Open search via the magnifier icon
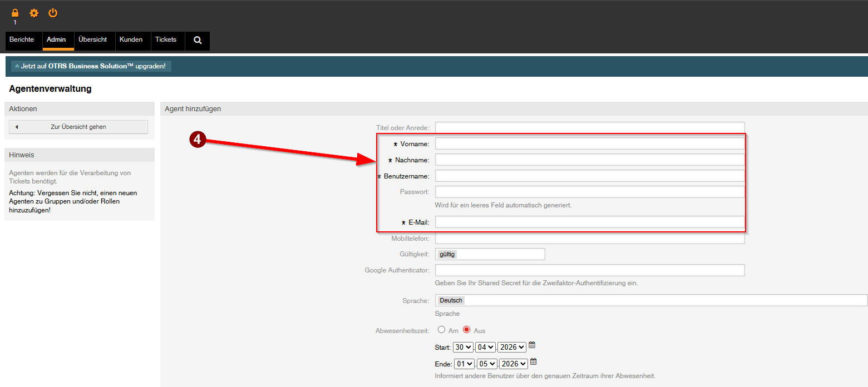 click(x=198, y=40)
